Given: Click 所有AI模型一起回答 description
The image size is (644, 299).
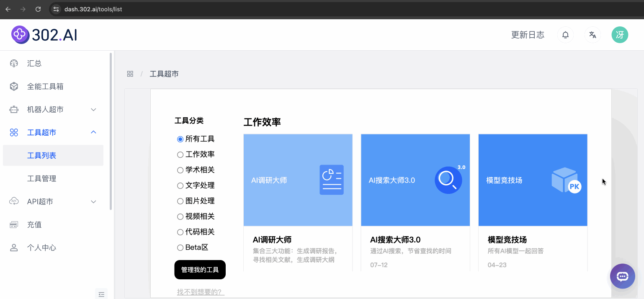Looking at the screenshot, I should 516,251.
